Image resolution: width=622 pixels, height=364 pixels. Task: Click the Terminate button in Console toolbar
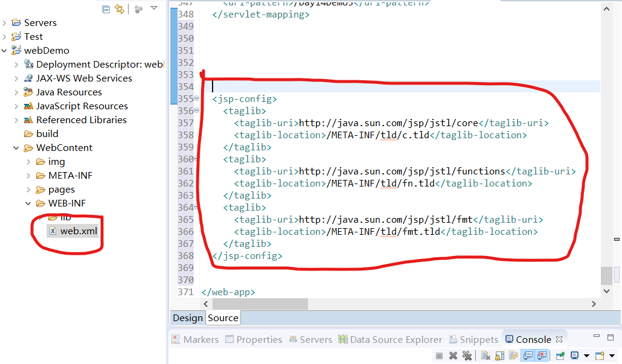(440, 356)
